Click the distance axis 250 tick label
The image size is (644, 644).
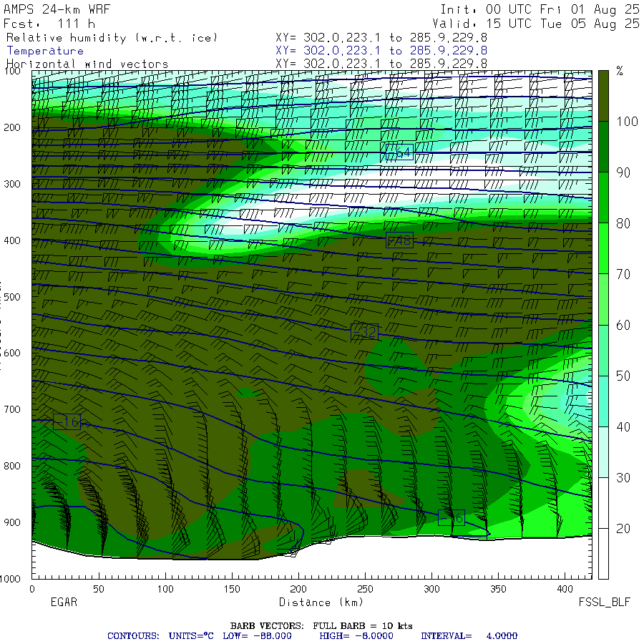(365, 589)
